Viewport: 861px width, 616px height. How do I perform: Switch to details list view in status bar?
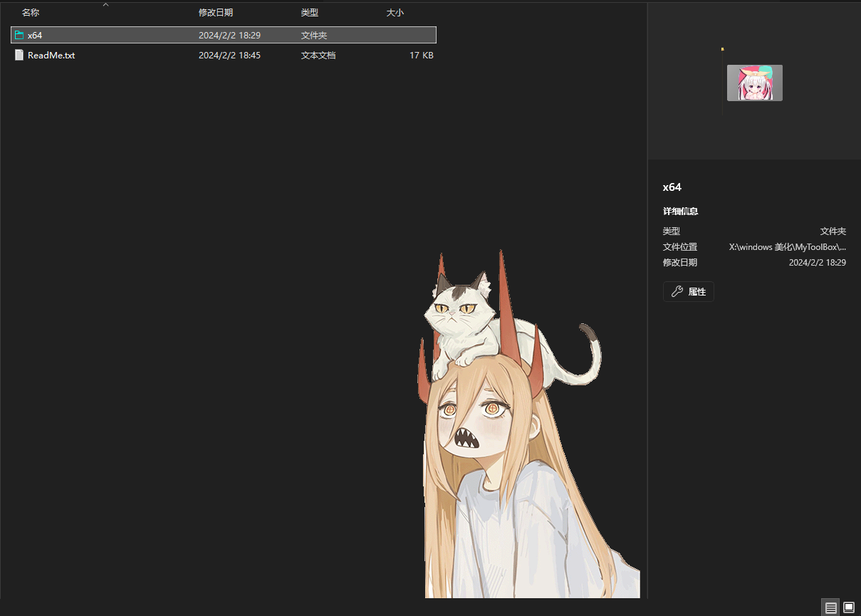[x=830, y=607]
